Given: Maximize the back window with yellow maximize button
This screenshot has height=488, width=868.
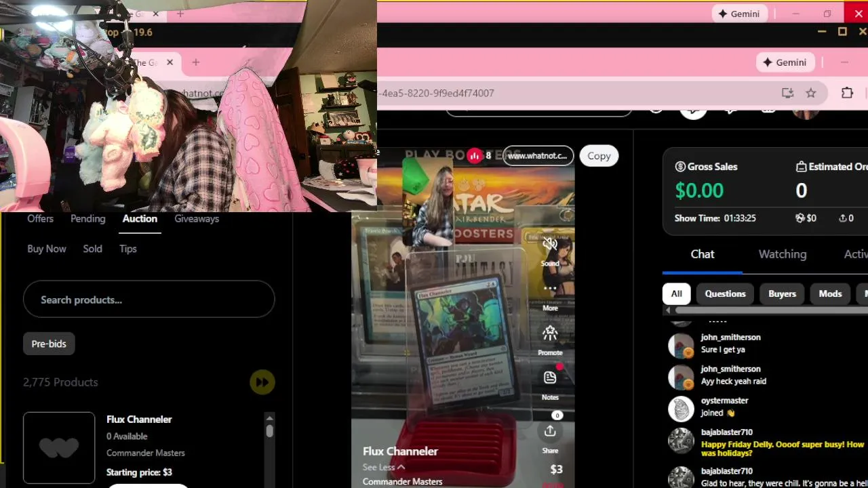Looking at the screenshot, I should (x=842, y=31).
